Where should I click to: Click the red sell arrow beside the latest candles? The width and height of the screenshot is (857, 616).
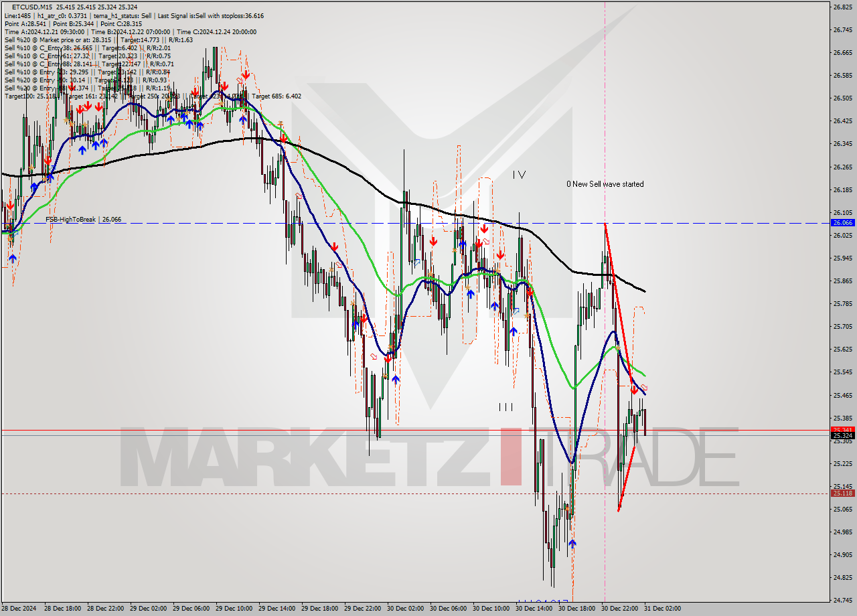coord(633,390)
